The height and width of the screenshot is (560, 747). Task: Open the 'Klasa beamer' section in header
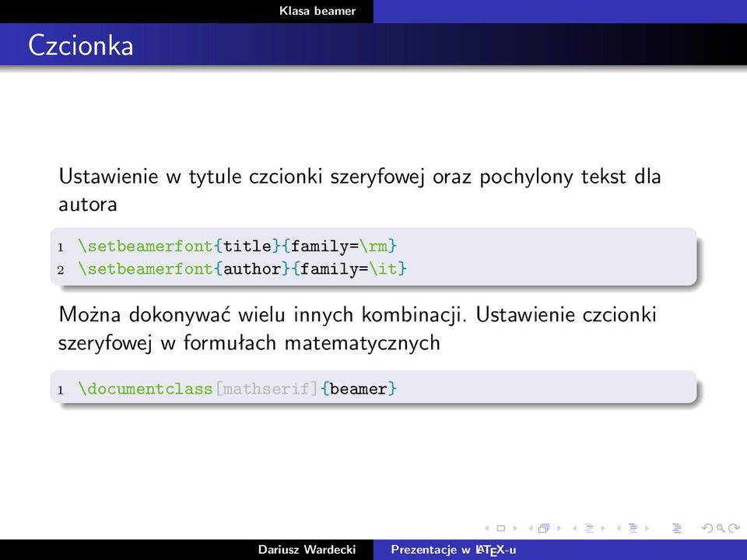(x=317, y=11)
